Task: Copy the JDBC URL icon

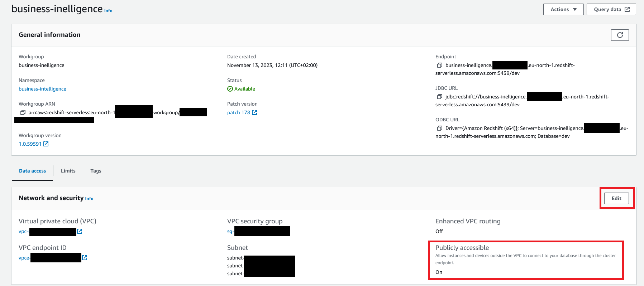Action: [x=440, y=97]
